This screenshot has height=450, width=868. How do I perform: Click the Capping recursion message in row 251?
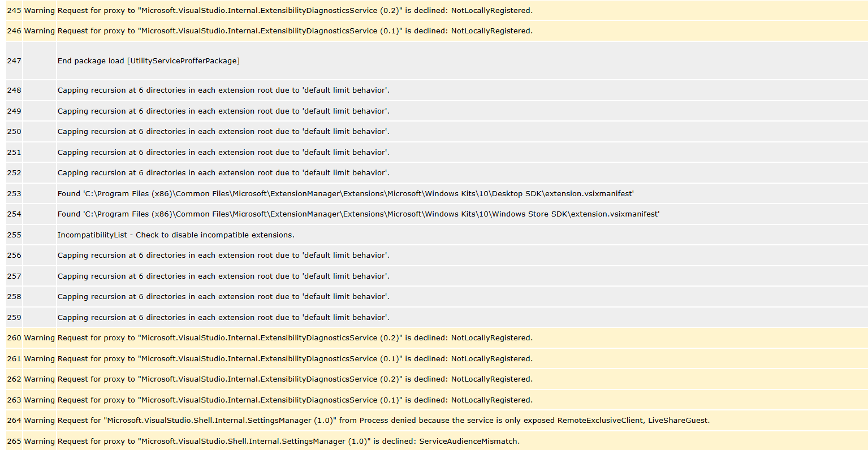click(223, 153)
